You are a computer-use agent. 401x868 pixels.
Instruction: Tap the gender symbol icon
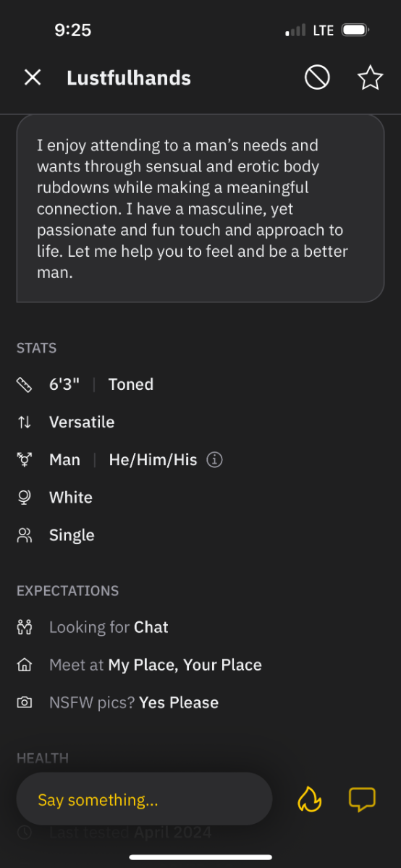[25, 459]
